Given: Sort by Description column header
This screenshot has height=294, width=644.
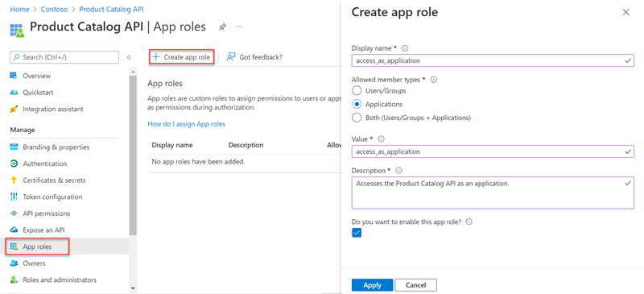Looking at the screenshot, I should pos(246,145).
